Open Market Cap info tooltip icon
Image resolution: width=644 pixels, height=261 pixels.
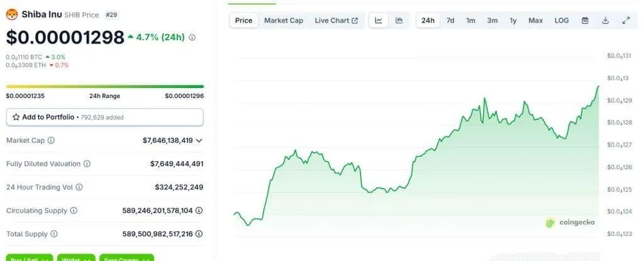click(51, 140)
